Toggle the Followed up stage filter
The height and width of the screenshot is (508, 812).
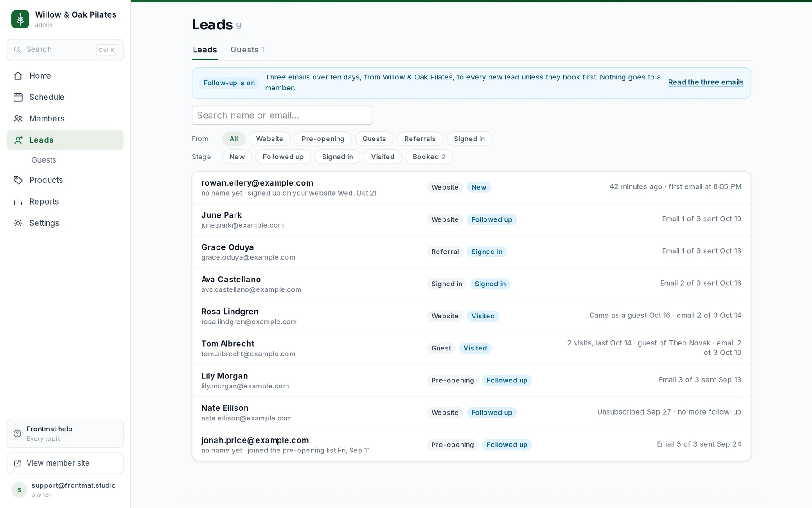[x=283, y=157]
